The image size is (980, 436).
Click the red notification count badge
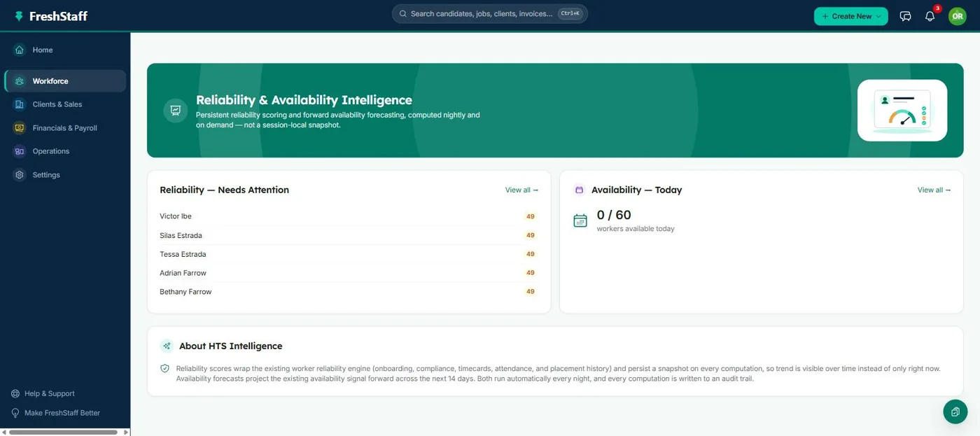pos(937,8)
